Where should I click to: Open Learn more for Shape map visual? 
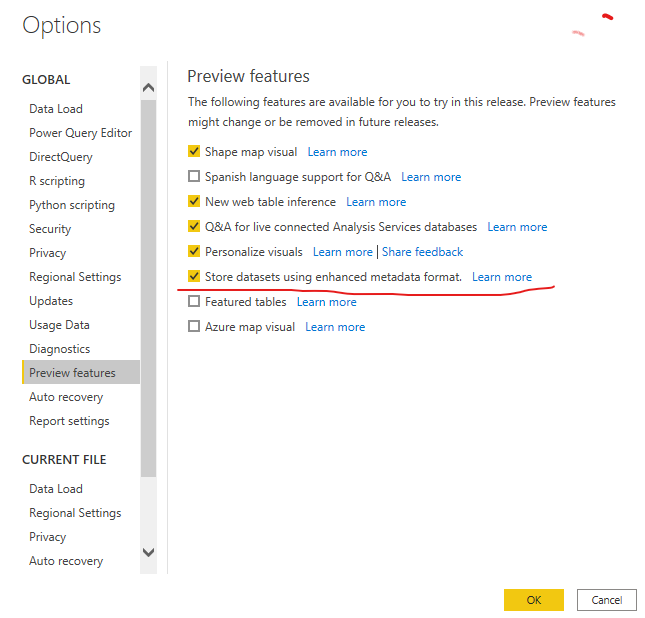click(337, 152)
